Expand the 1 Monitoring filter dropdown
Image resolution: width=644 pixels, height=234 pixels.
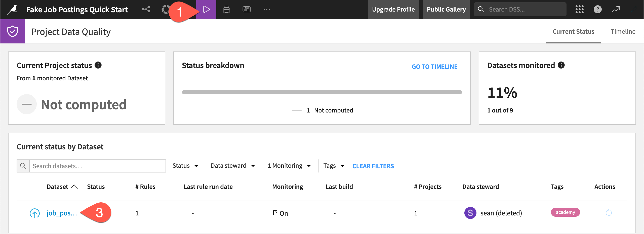[289, 166]
